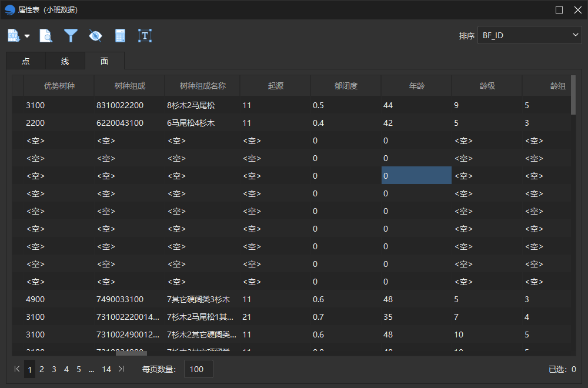This screenshot has height=388, width=588.
Task: Go to page 14
Action: (x=106, y=369)
